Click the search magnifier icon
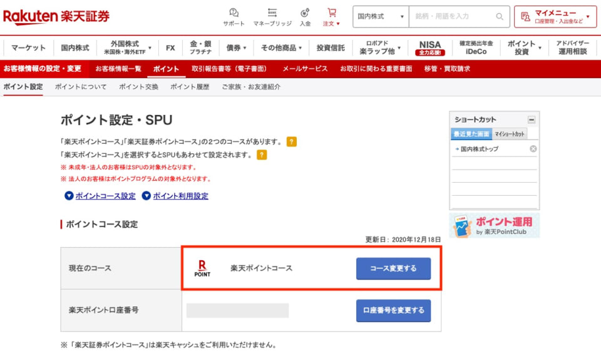 tap(500, 16)
